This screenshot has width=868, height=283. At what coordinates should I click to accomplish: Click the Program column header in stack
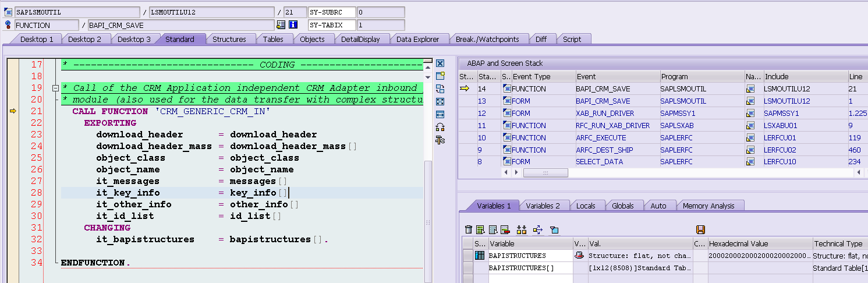point(702,76)
